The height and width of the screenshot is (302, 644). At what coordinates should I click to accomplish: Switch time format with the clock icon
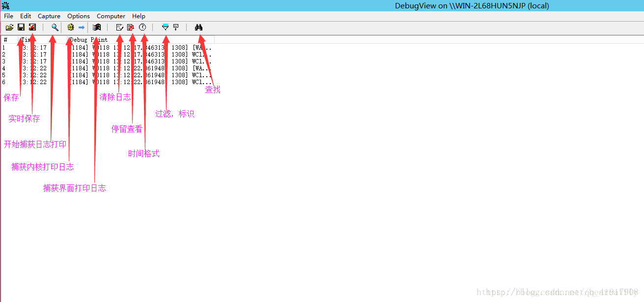pyautogui.click(x=142, y=28)
